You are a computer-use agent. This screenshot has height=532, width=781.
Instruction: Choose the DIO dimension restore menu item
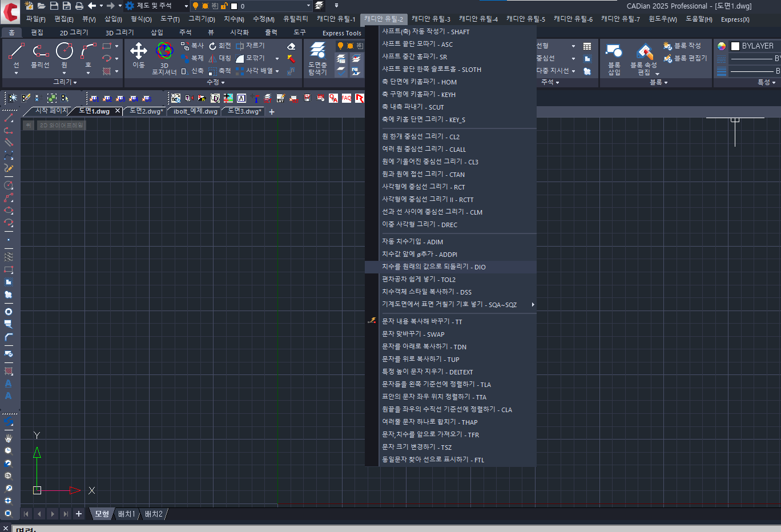coord(434,267)
